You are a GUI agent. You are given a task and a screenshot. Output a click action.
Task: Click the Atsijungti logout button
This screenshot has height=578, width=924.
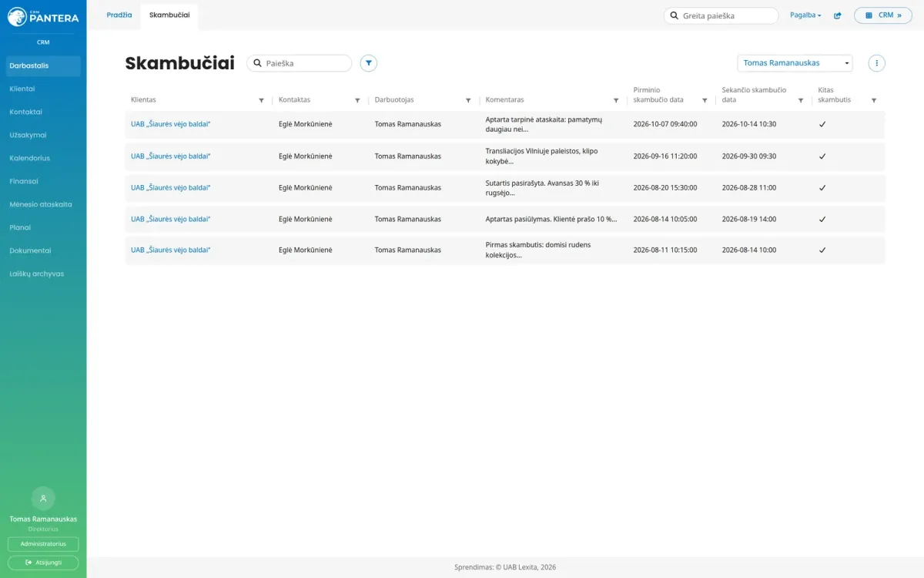tap(43, 563)
